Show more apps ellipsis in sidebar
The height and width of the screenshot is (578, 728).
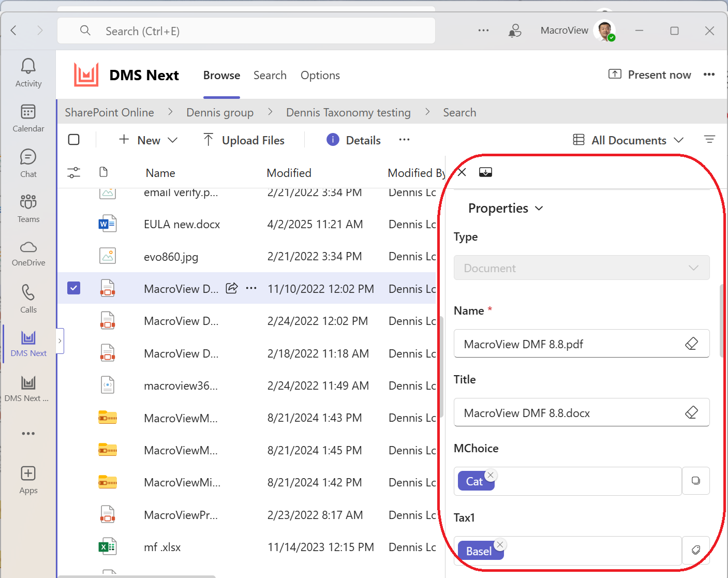pyautogui.click(x=28, y=433)
